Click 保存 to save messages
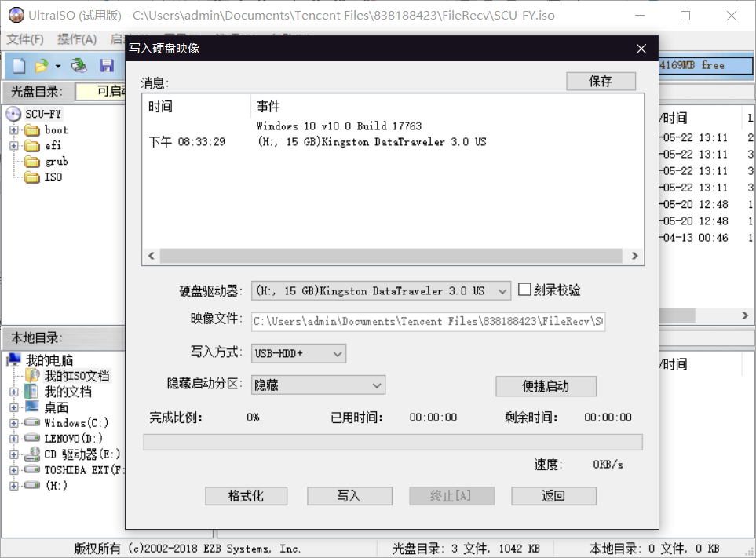The image size is (756, 558). coord(601,81)
